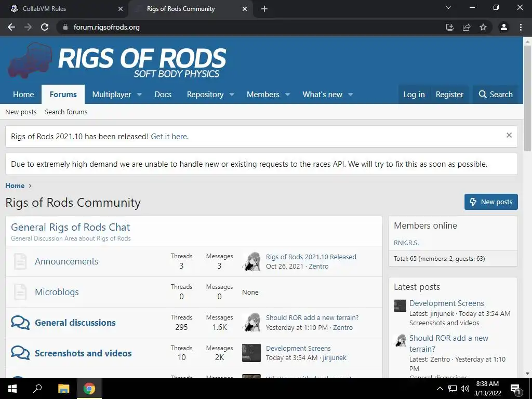The height and width of the screenshot is (399, 532).
Task: Open the Docs nav item
Action: [163, 95]
